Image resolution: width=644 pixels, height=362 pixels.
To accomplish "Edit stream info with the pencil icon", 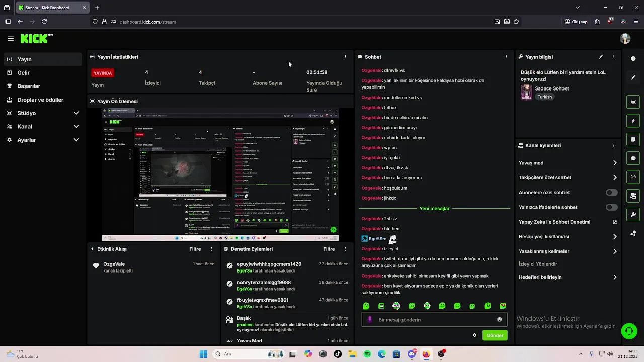I will click(x=601, y=57).
